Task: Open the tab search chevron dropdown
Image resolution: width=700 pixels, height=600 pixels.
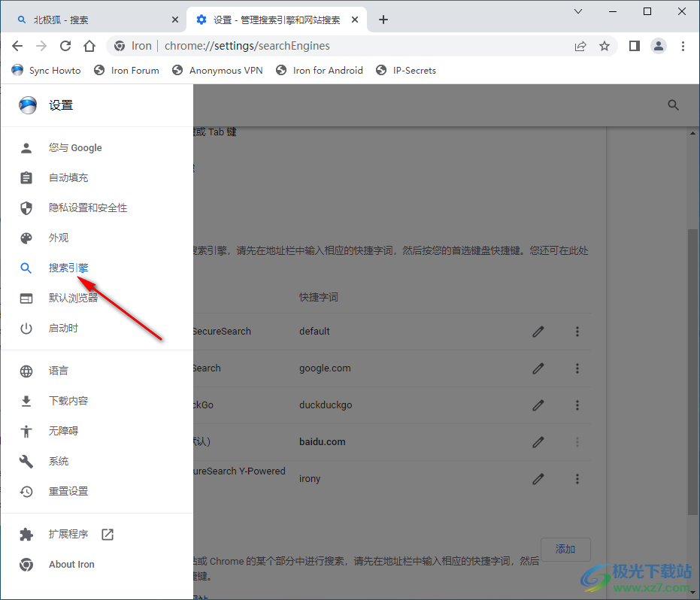Action: coord(578,11)
